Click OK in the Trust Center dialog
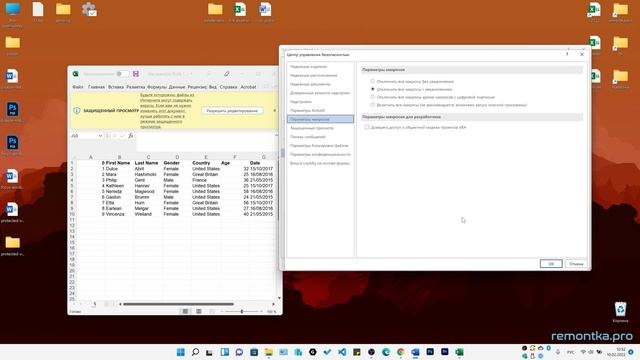The image size is (640, 360). 551,264
